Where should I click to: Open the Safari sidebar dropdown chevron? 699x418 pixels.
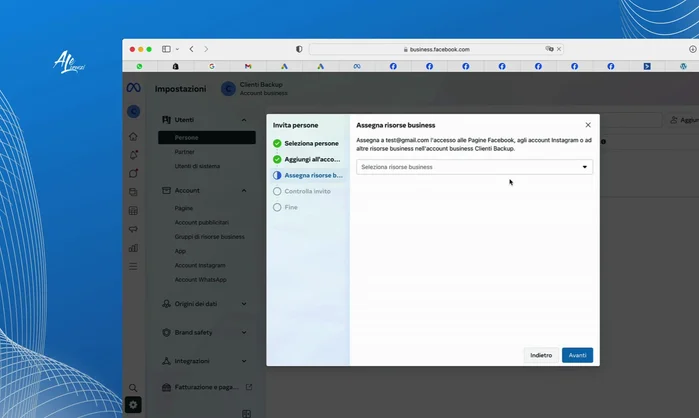click(x=177, y=49)
